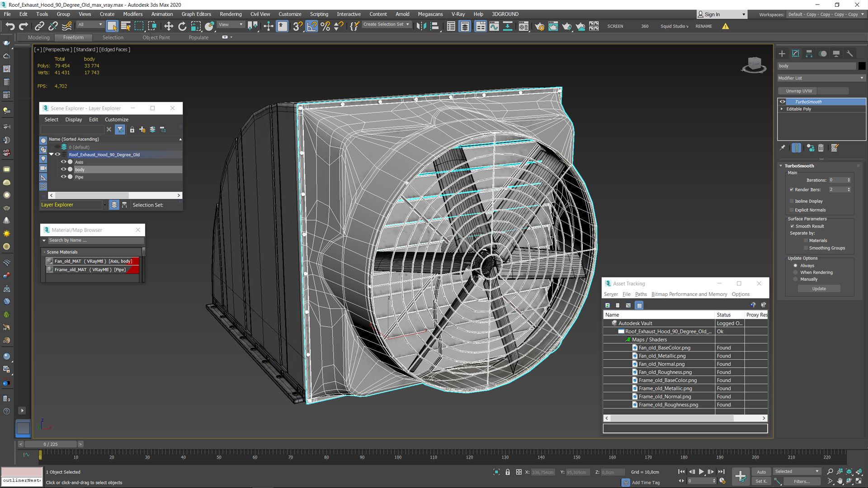Click the Auto key button

pos(761,472)
